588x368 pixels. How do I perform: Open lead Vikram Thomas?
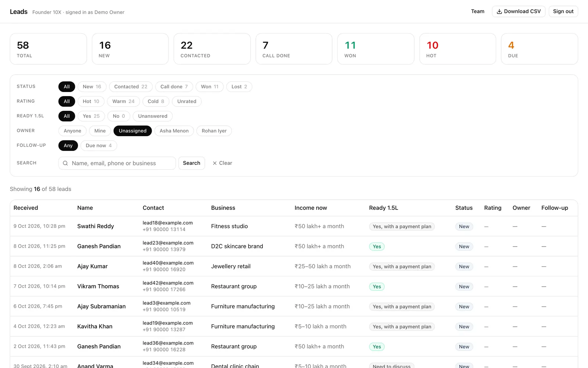click(98, 286)
